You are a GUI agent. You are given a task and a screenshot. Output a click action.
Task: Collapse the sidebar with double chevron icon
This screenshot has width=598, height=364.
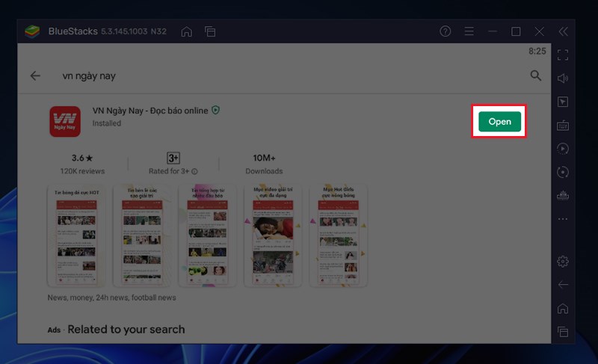tap(564, 31)
